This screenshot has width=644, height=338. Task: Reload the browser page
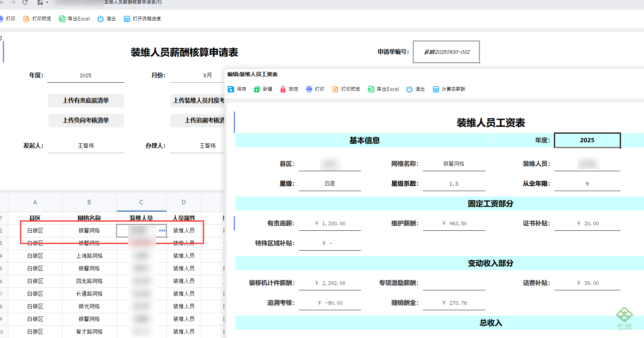25,3
